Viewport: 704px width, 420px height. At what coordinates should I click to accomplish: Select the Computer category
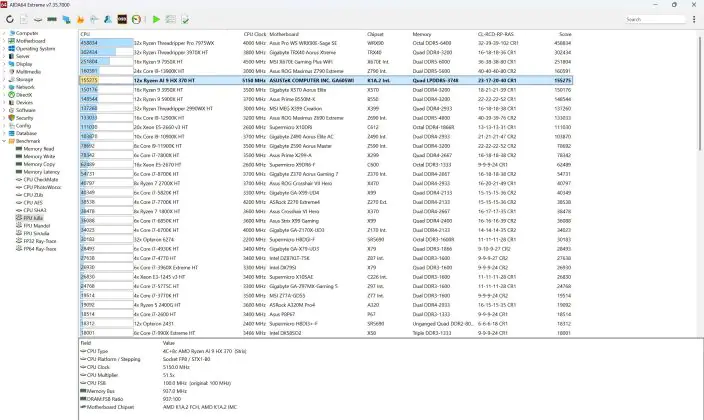[x=27, y=33]
